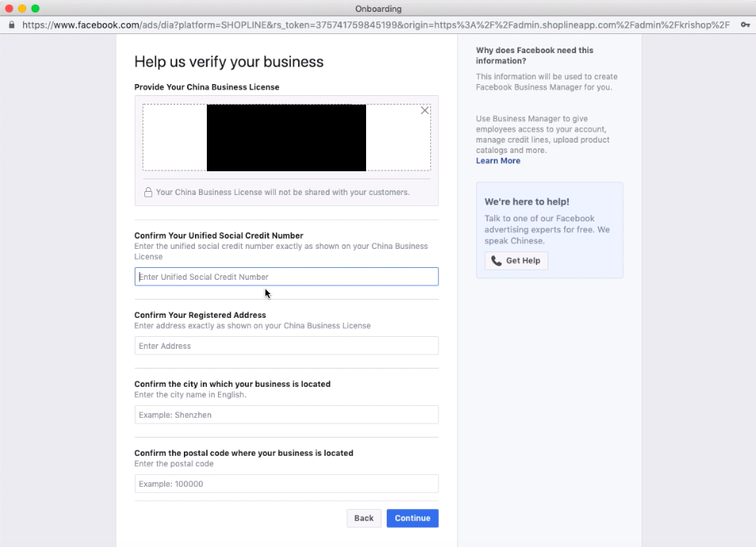The height and width of the screenshot is (547, 756).
Task: Click the We're here to help heading
Action: tap(526, 202)
